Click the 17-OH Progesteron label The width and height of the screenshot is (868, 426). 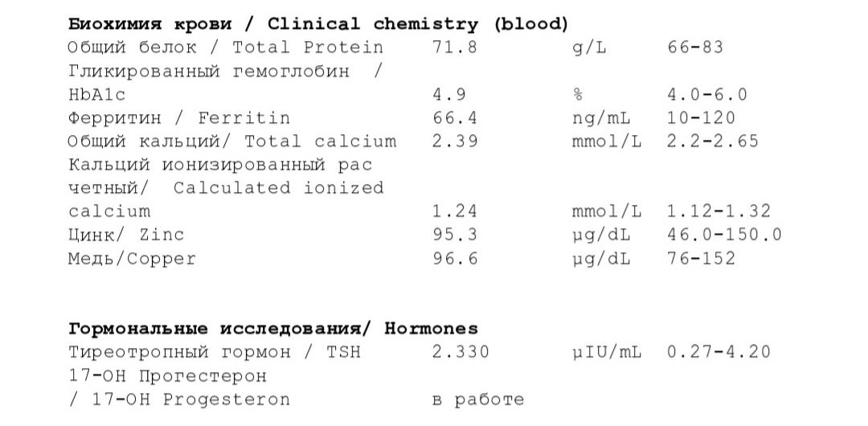[178, 387]
